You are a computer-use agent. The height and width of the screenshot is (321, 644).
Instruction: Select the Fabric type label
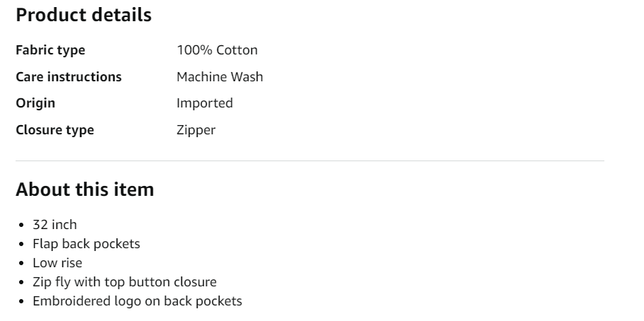click(50, 50)
